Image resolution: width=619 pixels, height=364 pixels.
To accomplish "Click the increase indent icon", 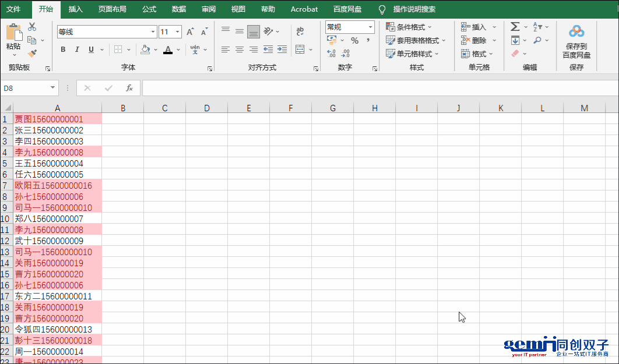I will point(282,50).
